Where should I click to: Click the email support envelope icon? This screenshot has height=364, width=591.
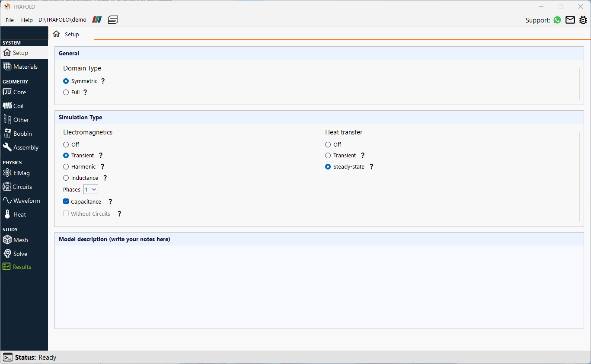pos(570,20)
